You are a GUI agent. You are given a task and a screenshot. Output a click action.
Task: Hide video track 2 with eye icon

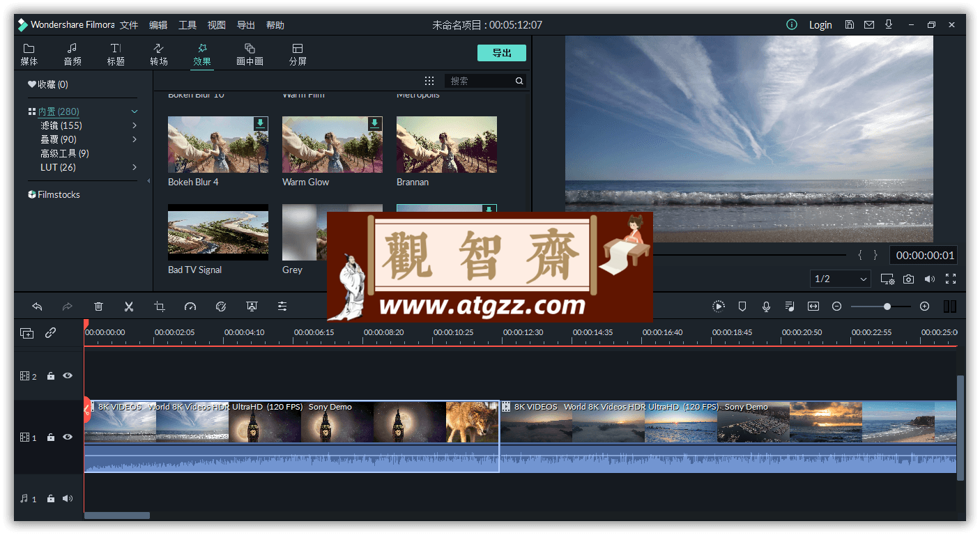pos(68,375)
